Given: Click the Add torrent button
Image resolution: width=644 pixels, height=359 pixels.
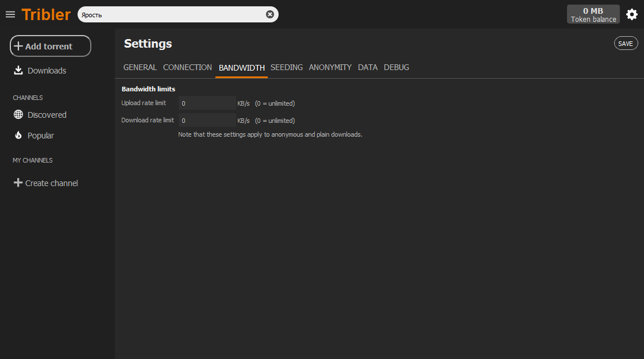Looking at the screenshot, I should [51, 46].
